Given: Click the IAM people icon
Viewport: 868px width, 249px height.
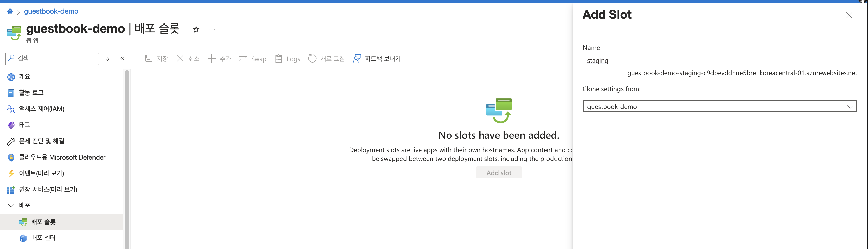Looking at the screenshot, I should (11, 109).
